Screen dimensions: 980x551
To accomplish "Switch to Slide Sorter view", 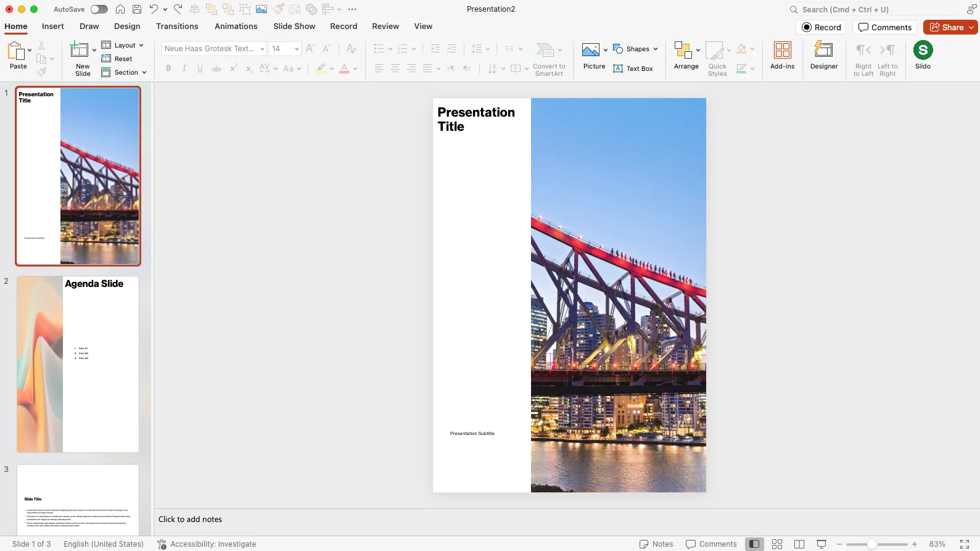I will tap(777, 544).
